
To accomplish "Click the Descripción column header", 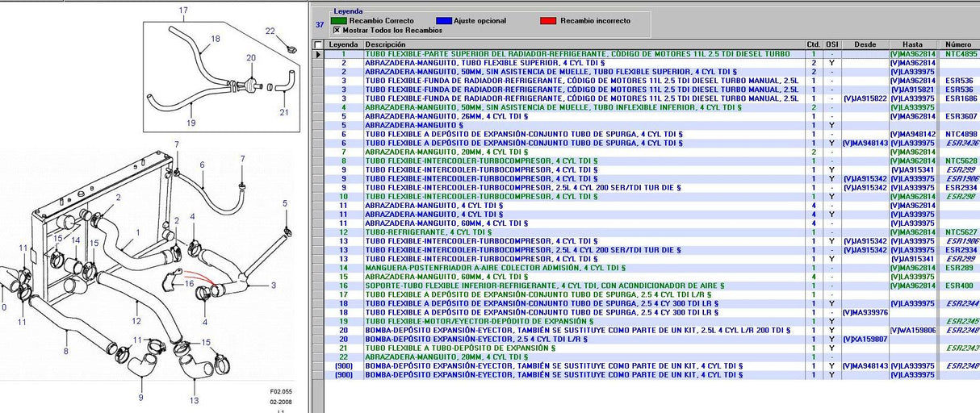I will 583,44.
